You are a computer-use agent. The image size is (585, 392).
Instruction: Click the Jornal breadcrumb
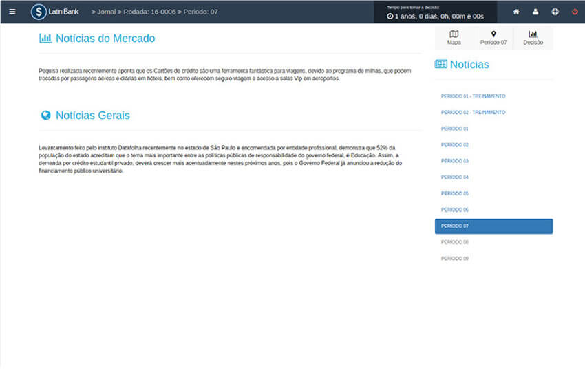106,12
